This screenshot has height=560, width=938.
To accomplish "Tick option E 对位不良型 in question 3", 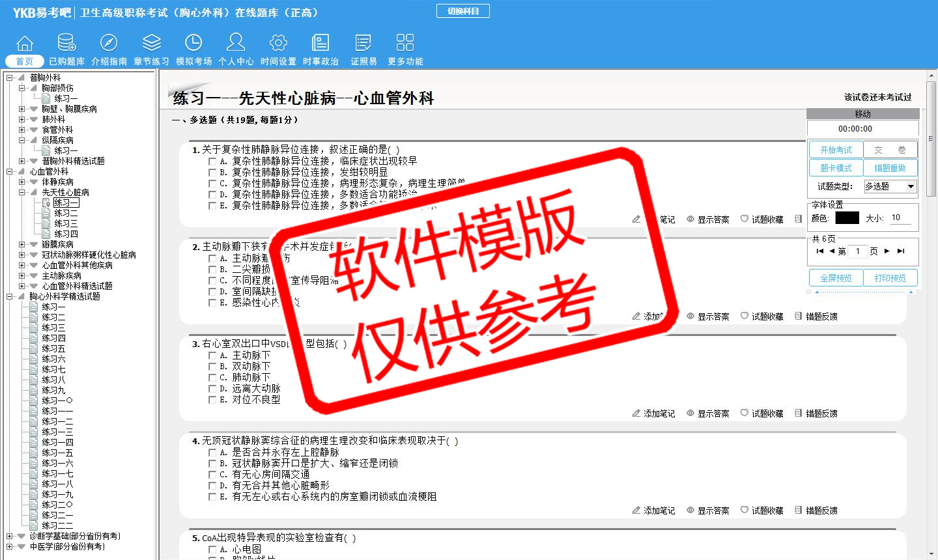I will click(212, 400).
